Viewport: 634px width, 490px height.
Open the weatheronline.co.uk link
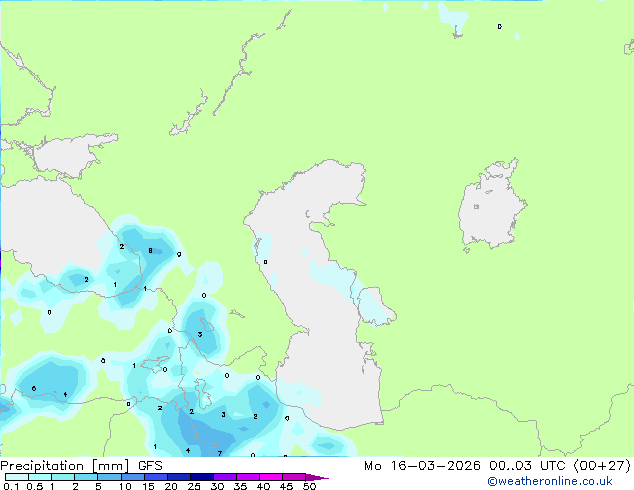tap(550, 481)
